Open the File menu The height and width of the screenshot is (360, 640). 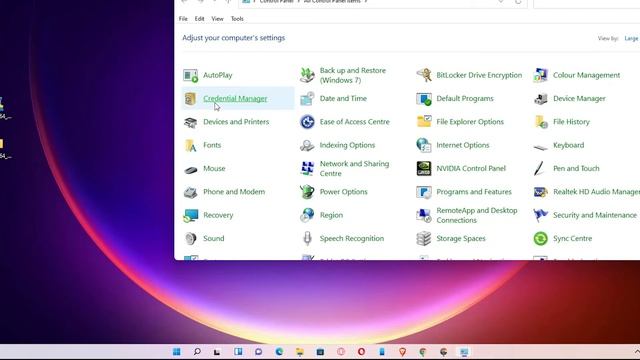183,19
